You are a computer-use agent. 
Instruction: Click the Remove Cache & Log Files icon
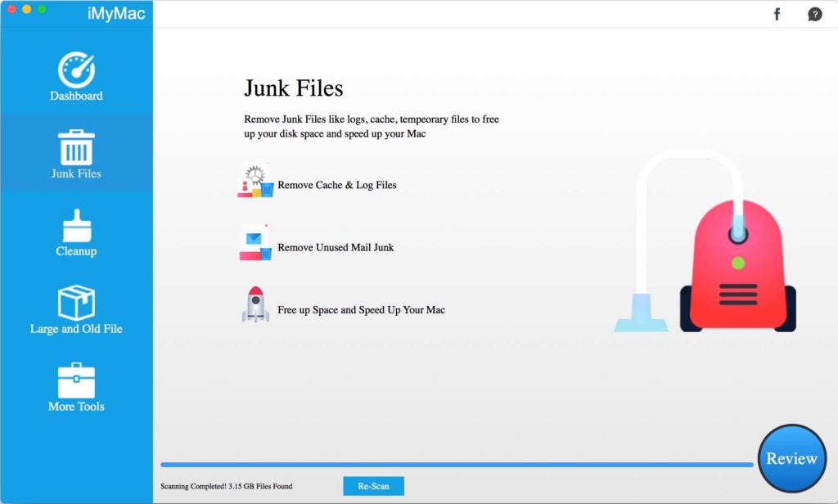pos(255,181)
